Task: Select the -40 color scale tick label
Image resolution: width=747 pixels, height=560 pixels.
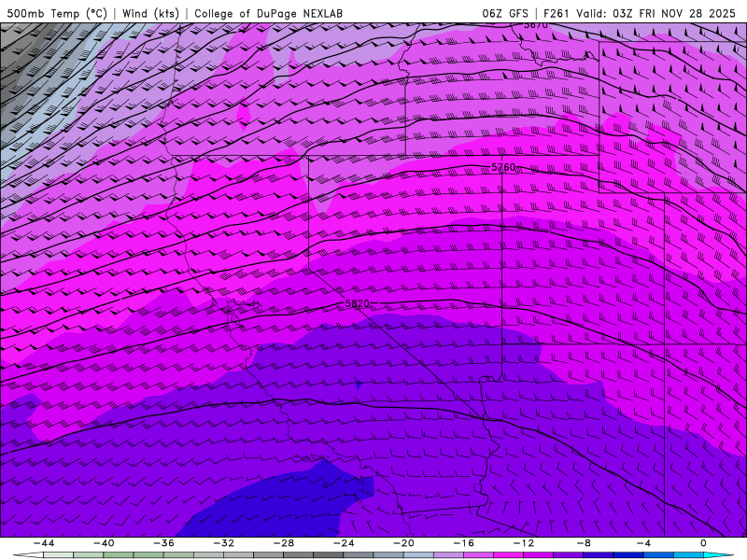Action: tap(104, 543)
